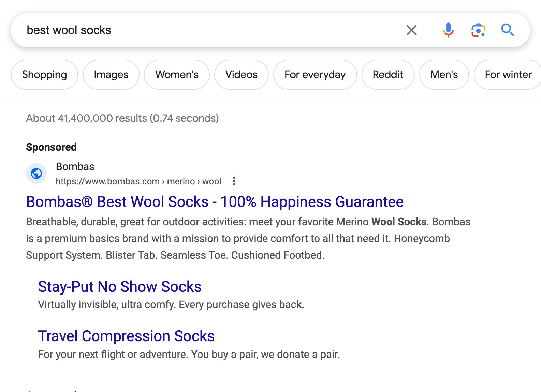This screenshot has height=392, width=541.
Task: Click the bombas.com merino wool URL text
Action: 138,181
